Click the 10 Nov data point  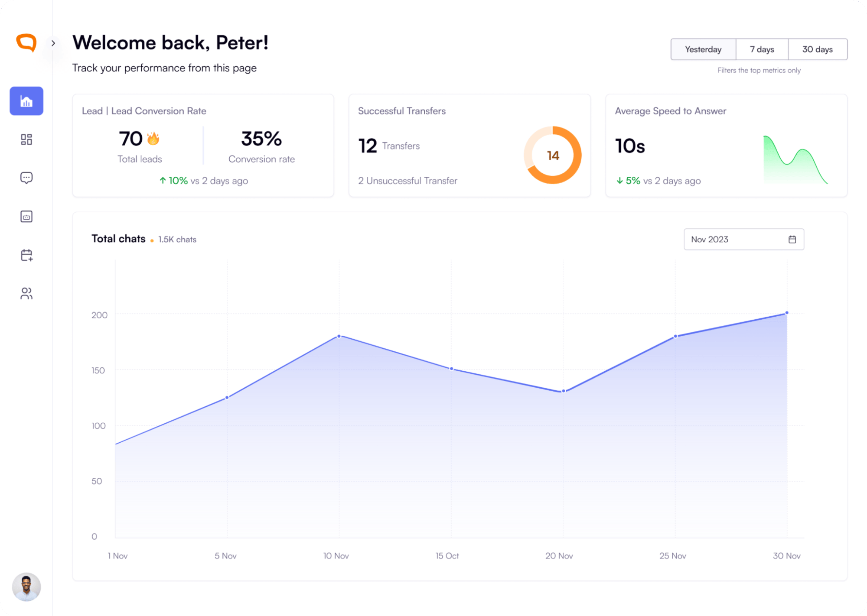point(339,336)
